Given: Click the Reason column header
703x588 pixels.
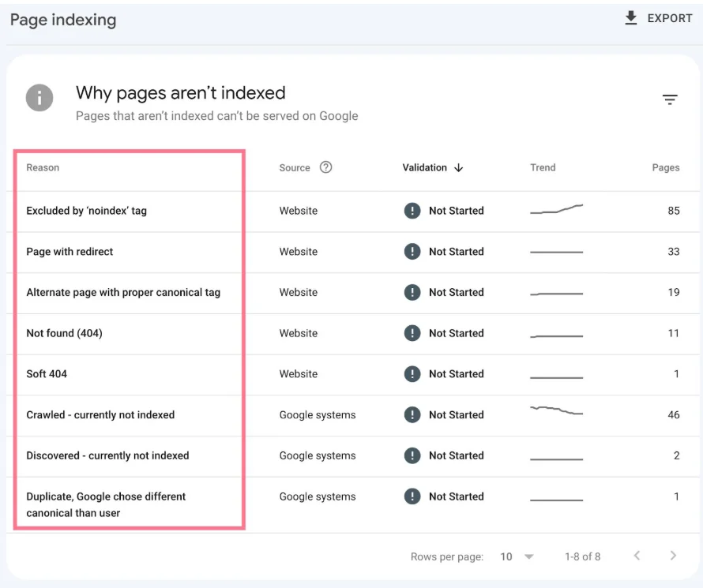Looking at the screenshot, I should pyautogui.click(x=43, y=167).
